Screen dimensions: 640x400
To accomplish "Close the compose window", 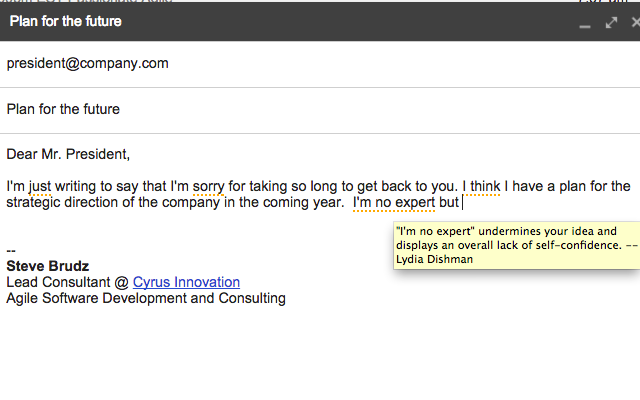I will coord(634,22).
